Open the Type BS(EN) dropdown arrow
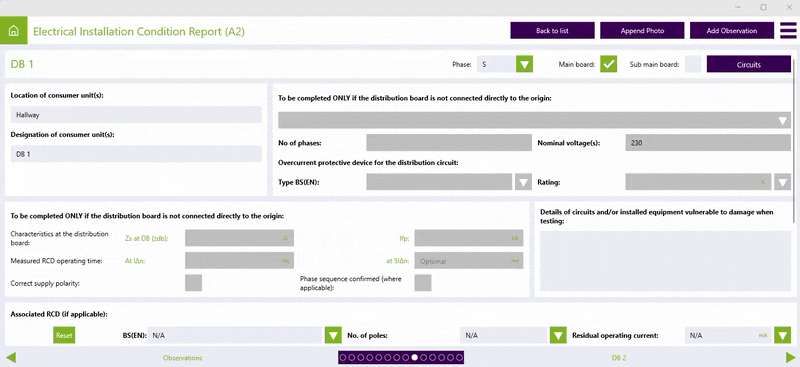 pyautogui.click(x=523, y=182)
